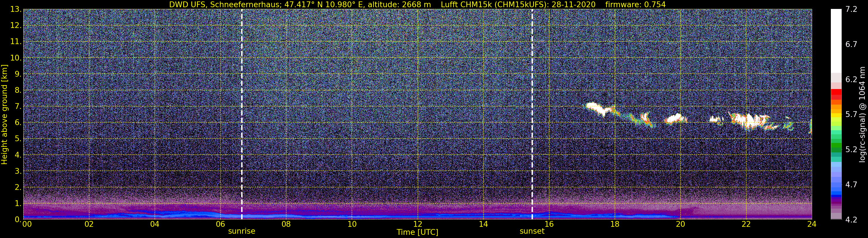Click the 'Height above ground [km]' axis label
Viewport: 868px width, 238px height.
pos(4,114)
